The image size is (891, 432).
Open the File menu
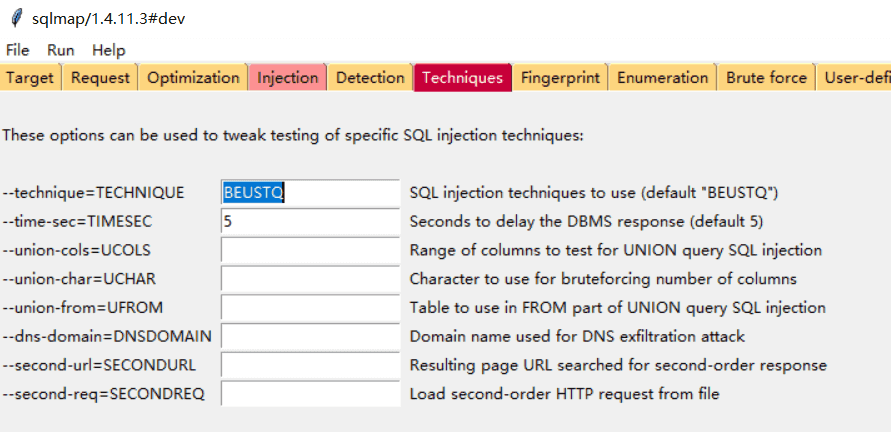[18, 50]
